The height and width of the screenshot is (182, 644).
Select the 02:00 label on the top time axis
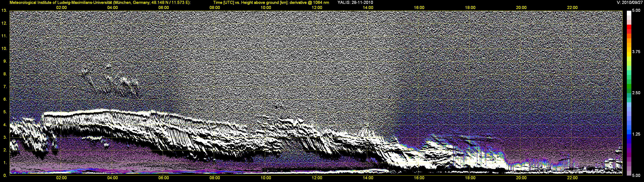click(x=61, y=8)
